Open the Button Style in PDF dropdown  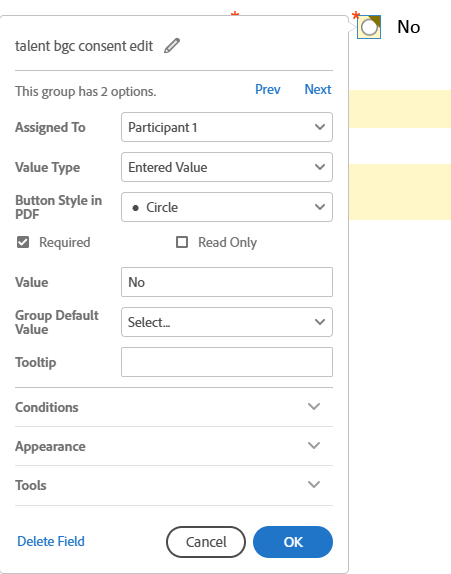click(227, 207)
